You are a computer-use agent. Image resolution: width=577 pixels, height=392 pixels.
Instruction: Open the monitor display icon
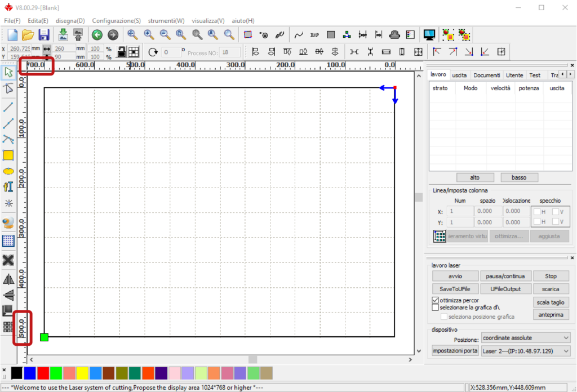pos(429,35)
